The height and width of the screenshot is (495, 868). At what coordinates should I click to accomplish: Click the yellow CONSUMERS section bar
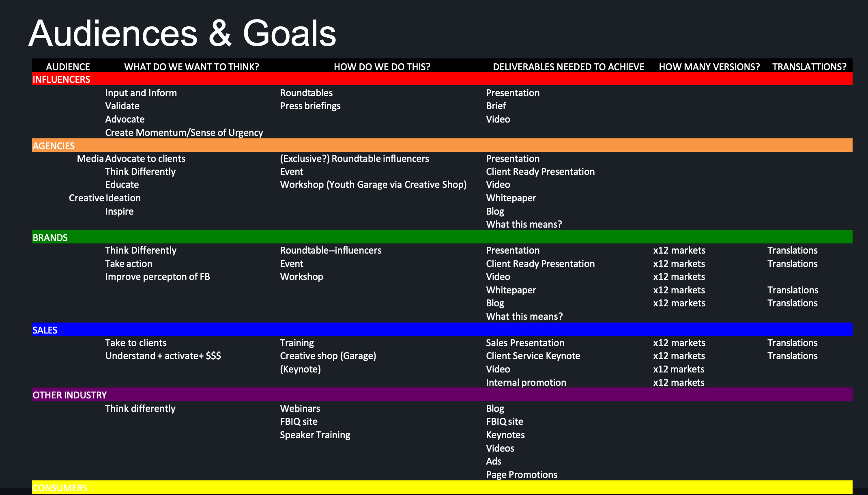tap(60, 488)
